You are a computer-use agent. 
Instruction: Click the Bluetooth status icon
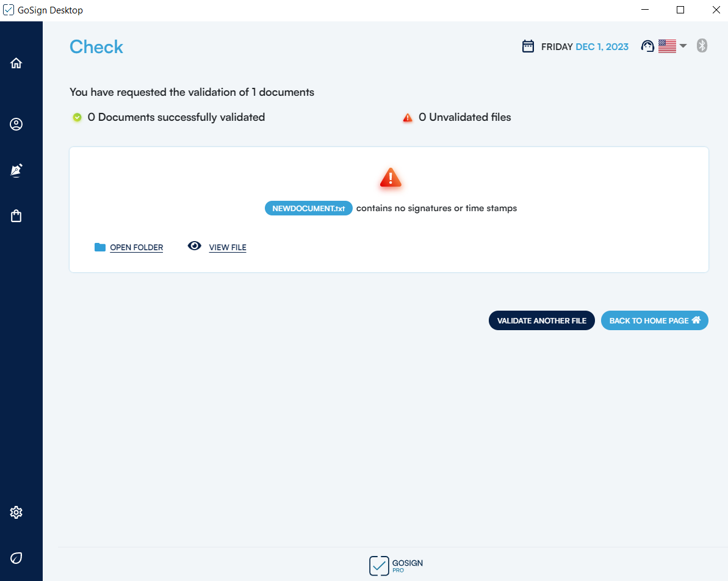702,46
